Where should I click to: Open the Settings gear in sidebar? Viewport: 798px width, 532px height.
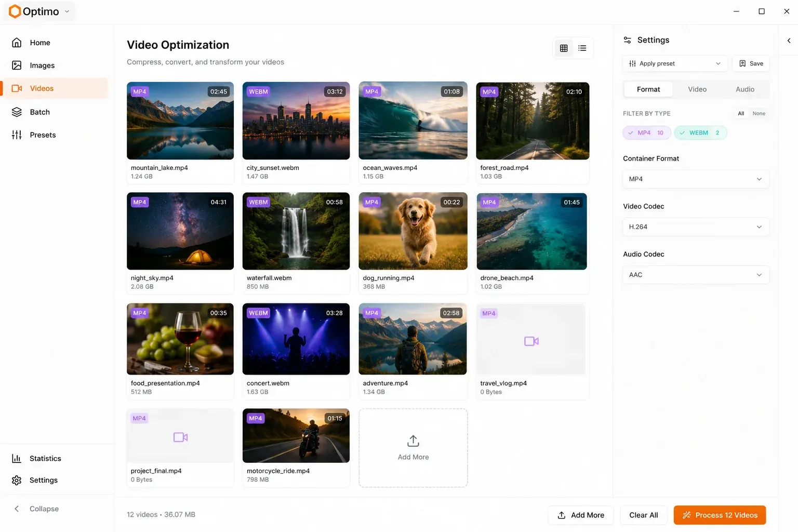[x=17, y=480]
